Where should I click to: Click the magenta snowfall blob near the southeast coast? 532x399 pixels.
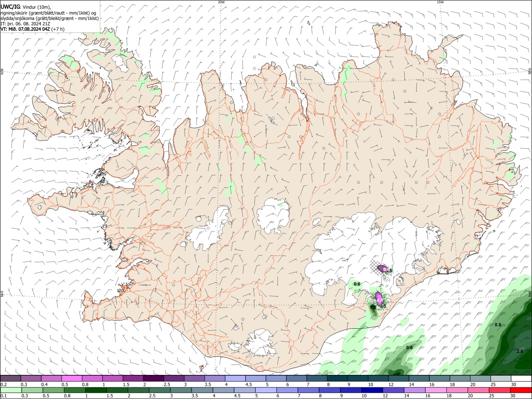(x=379, y=298)
